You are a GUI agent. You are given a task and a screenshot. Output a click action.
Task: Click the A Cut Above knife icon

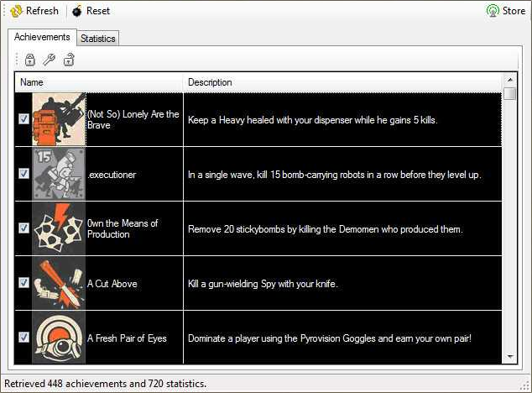59,283
